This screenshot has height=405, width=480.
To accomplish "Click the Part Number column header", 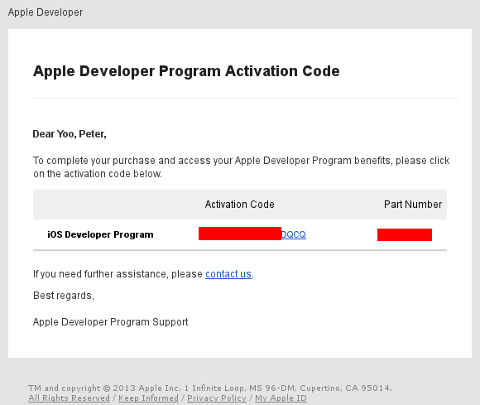I will coord(413,204).
